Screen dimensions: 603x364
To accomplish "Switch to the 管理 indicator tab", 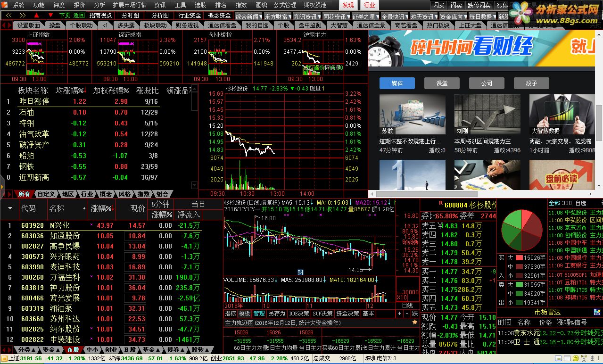I will pos(259,313).
